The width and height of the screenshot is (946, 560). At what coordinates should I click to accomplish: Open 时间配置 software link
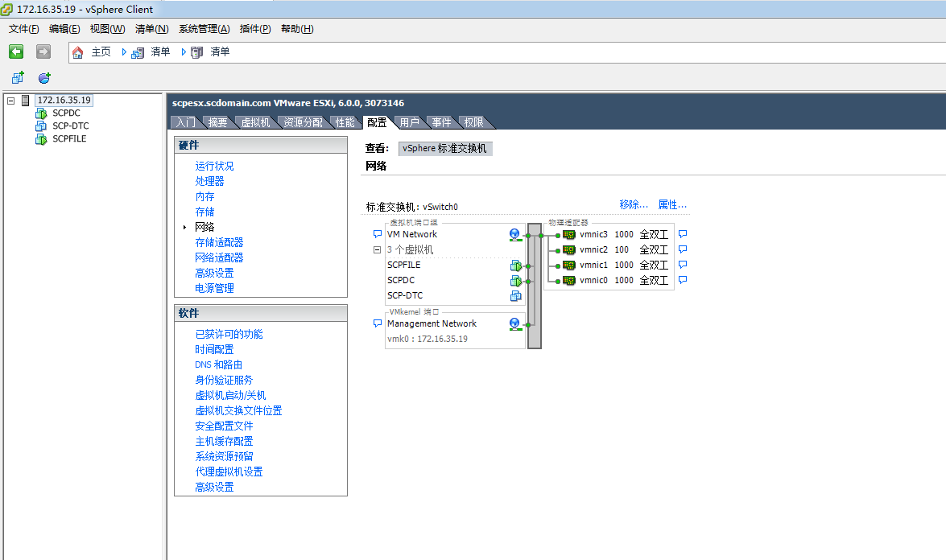[214, 350]
